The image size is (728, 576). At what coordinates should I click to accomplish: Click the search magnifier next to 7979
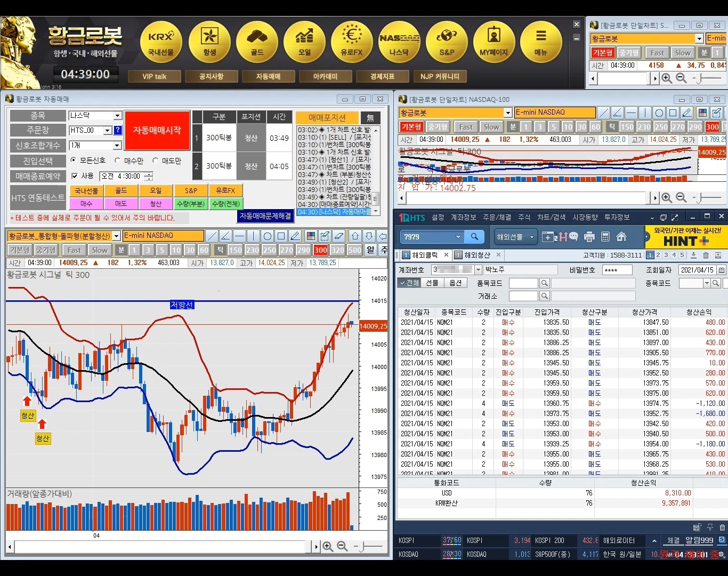(474, 237)
